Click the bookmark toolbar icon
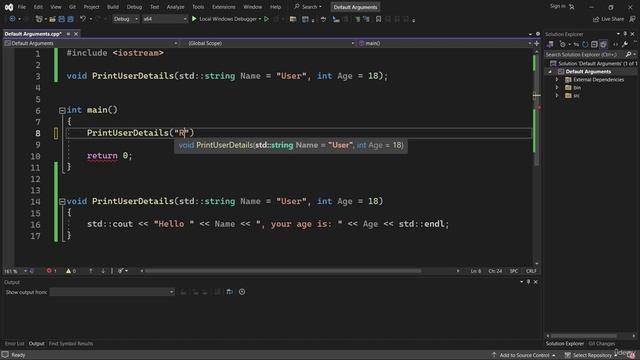The height and width of the screenshot is (360, 640). 378,19
